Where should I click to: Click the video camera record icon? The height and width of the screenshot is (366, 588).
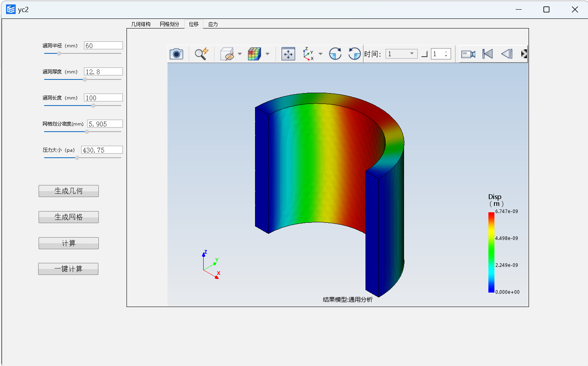468,54
